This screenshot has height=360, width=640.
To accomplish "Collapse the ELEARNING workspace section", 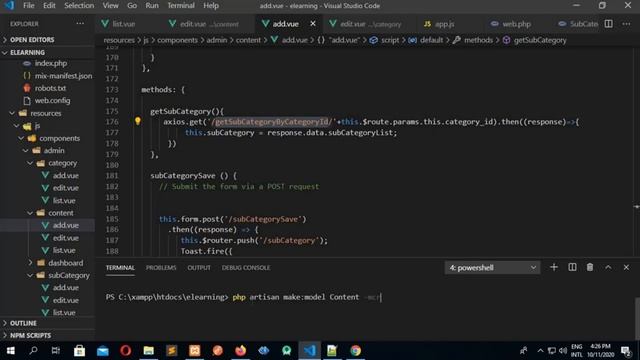I will (47, 52).
